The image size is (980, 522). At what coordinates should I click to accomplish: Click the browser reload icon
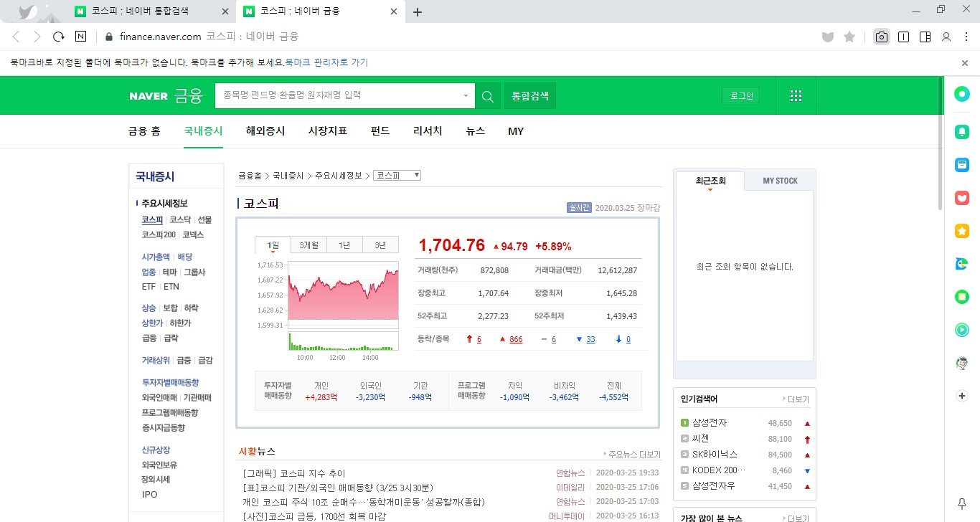pyautogui.click(x=59, y=37)
